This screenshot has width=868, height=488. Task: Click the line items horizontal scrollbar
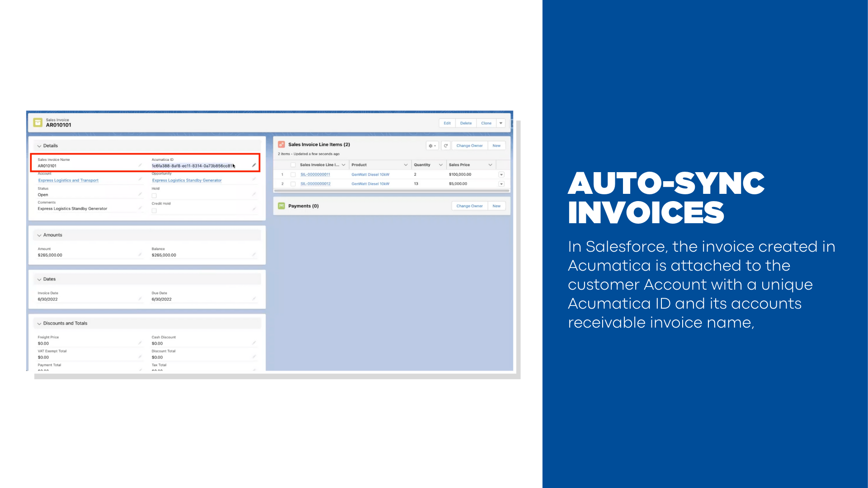pos(392,191)
